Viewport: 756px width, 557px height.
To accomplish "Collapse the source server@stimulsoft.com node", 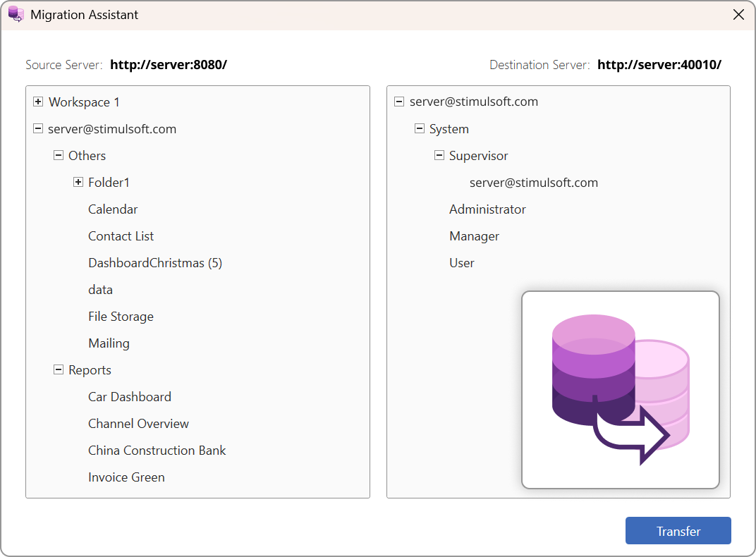I will point(38,129).
